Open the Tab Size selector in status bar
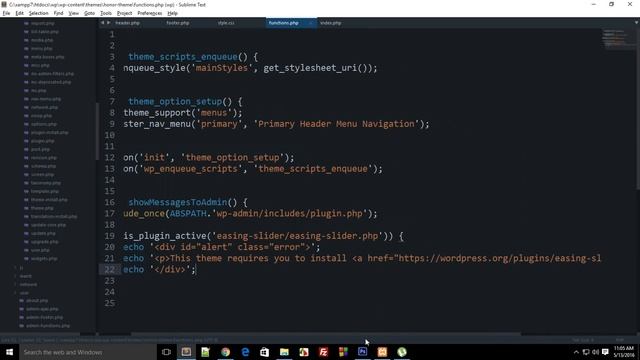Screen dimensions: 640x360 pos(582,340)
